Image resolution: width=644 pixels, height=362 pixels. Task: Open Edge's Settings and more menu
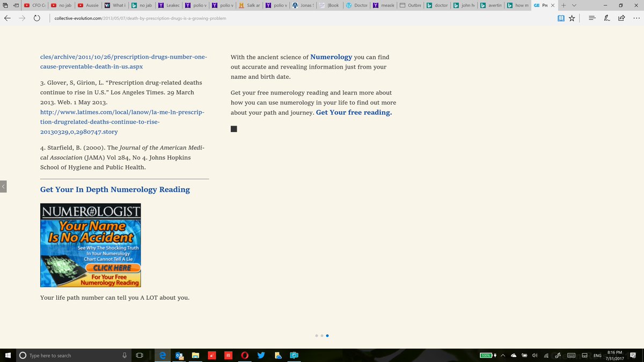pos(636,18)
